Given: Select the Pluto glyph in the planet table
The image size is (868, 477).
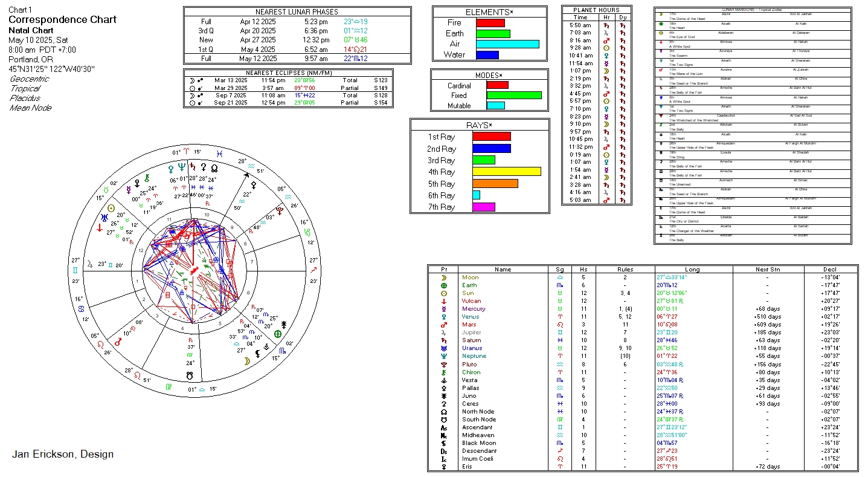Looking at the screenshot, I should [444, 364].
